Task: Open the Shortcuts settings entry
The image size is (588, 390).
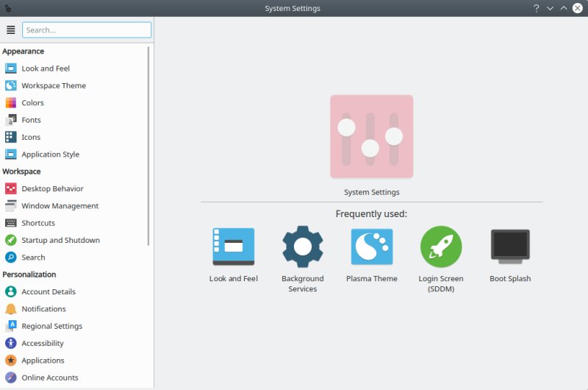Action: 38,223
